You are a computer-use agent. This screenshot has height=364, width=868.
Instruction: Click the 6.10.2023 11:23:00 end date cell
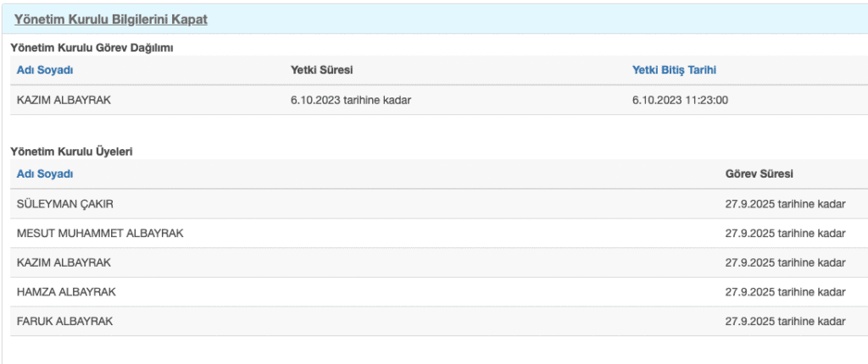coord(680,100)
